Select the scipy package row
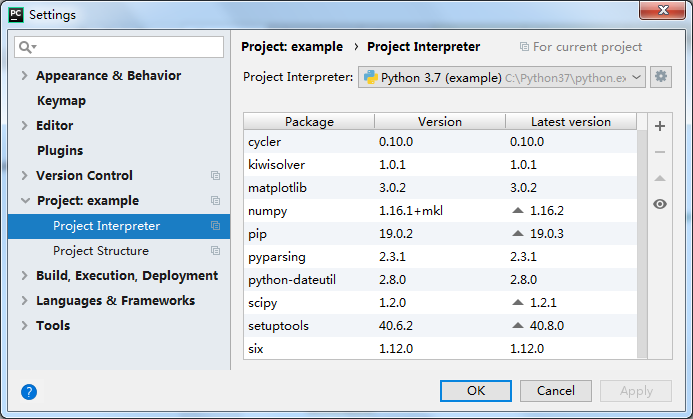Viewport: 693px width, 419px height. click(x=440, y=302)
